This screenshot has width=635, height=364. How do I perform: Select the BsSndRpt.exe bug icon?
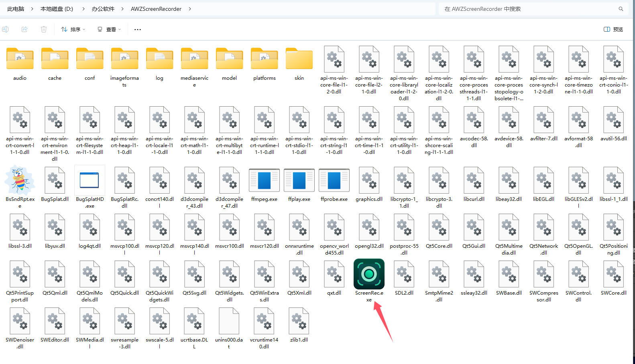[x=20, y=180]
